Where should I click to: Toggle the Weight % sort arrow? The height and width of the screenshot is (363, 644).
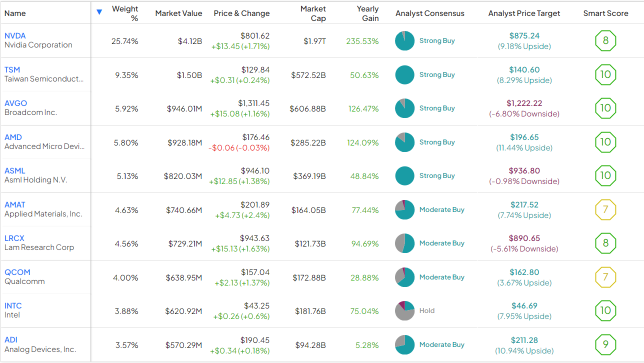coord(99,12)
